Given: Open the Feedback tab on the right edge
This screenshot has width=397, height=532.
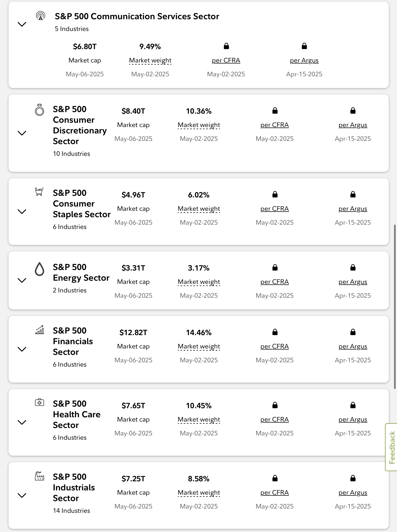Looking at the screenshot, I should [x=391, y=447].
